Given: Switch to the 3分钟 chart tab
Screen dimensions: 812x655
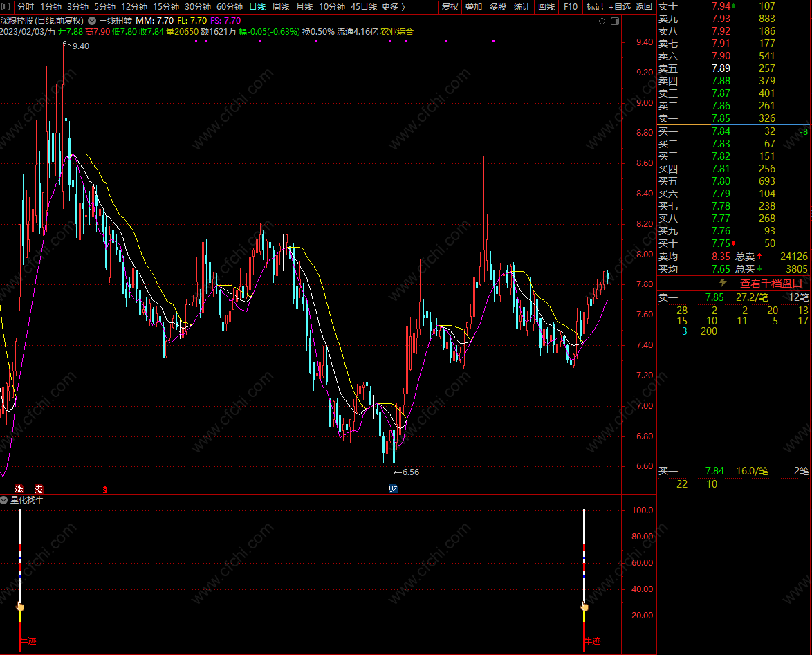Looking at the screenshot, I should click(77, 7).
